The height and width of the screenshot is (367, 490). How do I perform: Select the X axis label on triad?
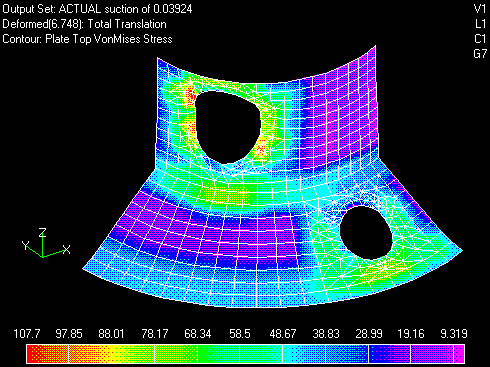pyautogui.click(x=67, y=249)
